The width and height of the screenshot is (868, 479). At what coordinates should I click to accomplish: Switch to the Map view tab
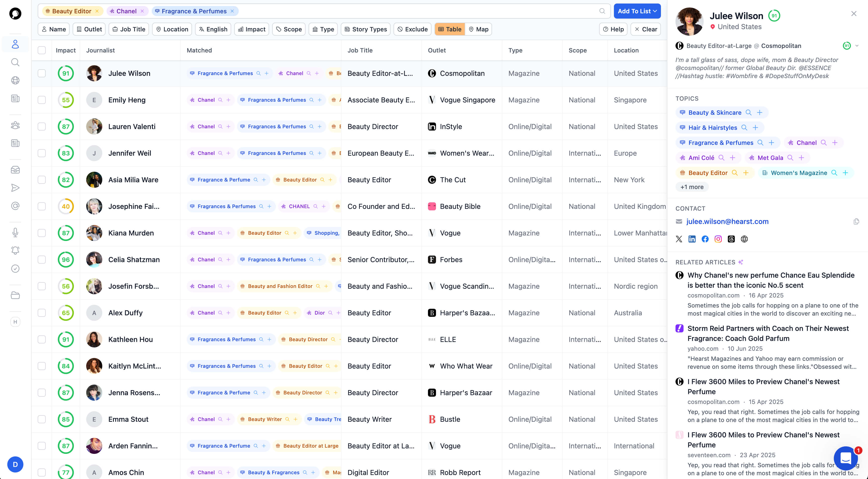(x=478, y=29)
